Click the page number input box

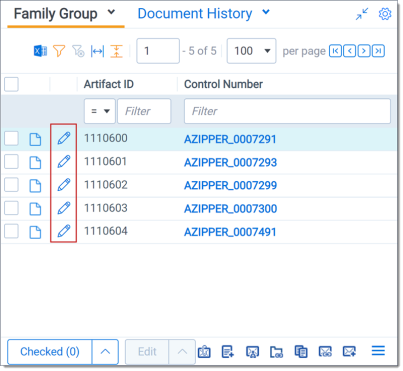point(158,51)
